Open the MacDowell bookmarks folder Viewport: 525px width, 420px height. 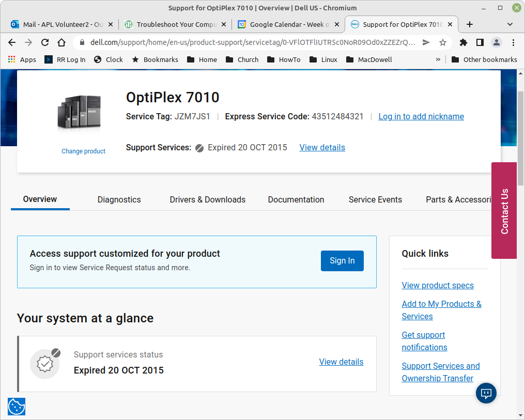point(369,59)
